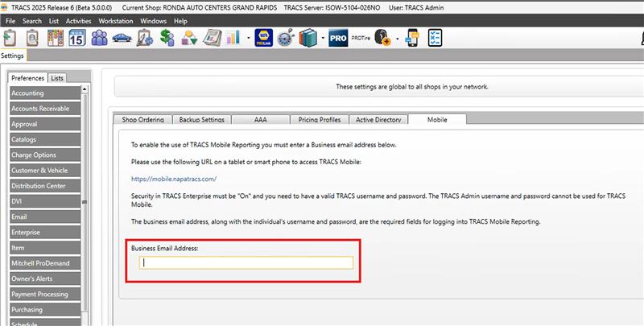644x326 pixels.
Task: Open the mobile.napatracs.com link
Action: point(174,179)
